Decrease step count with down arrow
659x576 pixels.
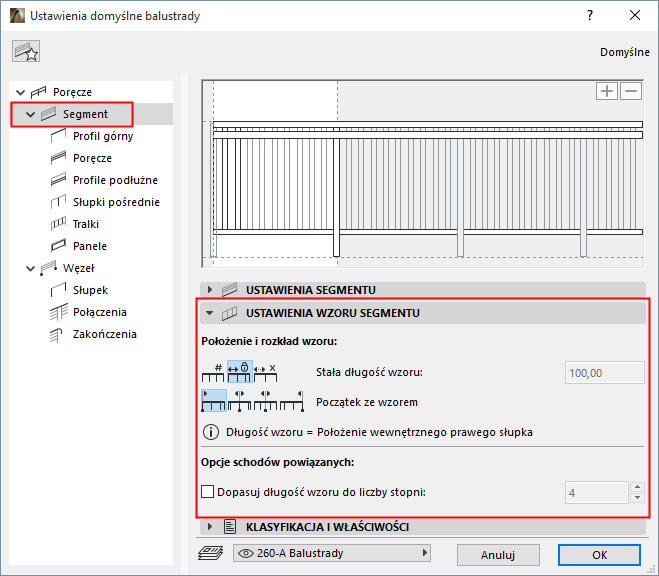[638, 498]
